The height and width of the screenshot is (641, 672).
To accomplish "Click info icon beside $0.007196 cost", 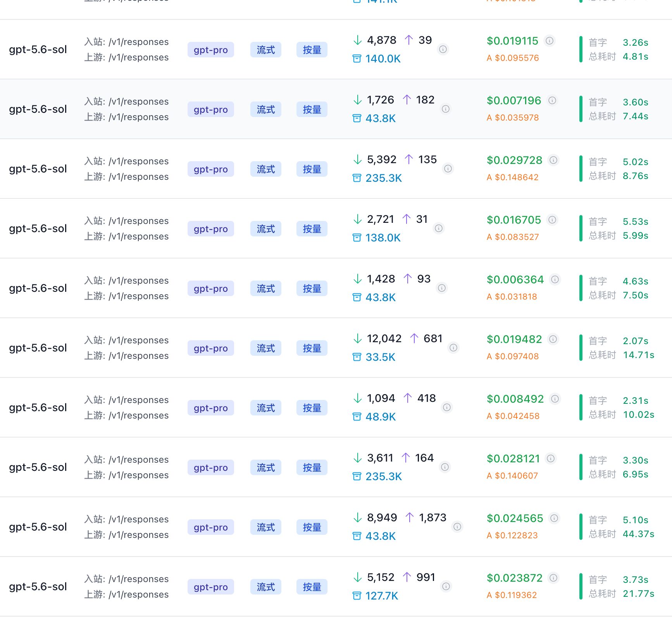I will (x=552, y=100).
